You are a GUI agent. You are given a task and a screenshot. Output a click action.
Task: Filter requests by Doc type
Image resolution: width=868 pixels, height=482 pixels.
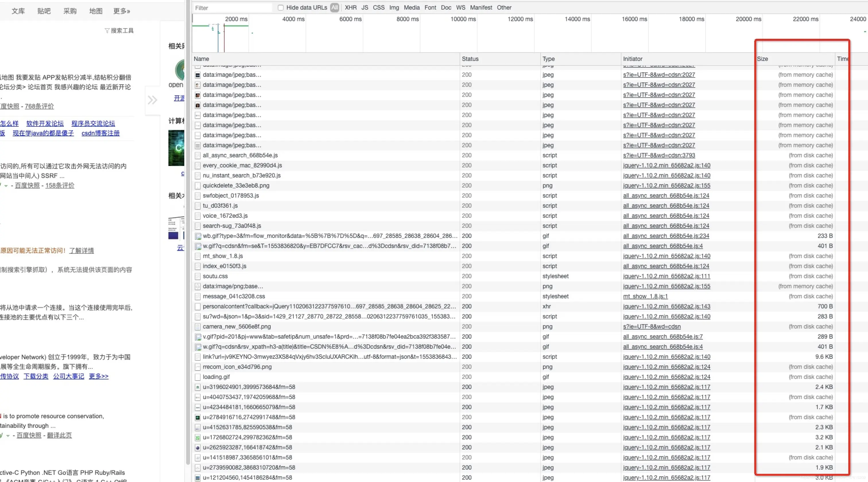[446, 7]
